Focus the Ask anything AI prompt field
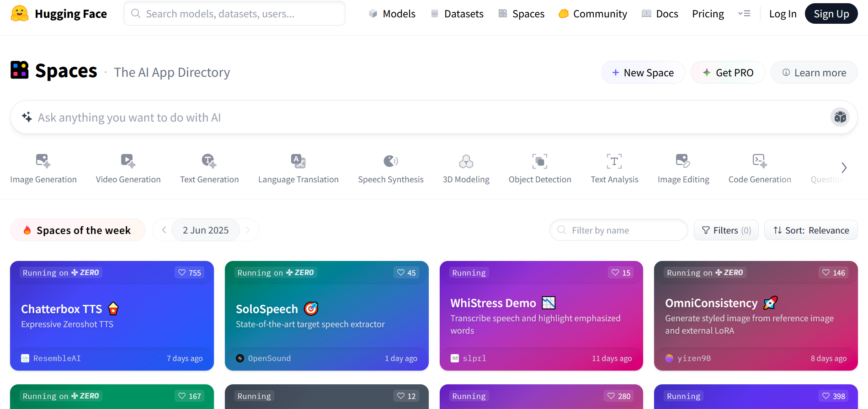Screen dimensions: 868x409 tap(434, 117)
